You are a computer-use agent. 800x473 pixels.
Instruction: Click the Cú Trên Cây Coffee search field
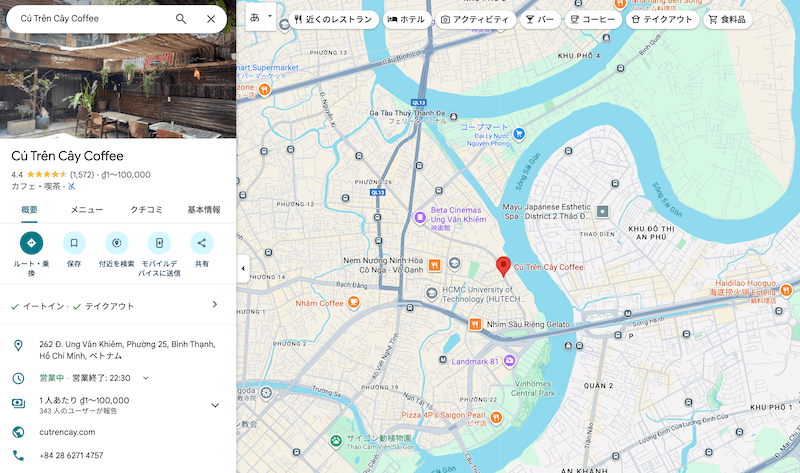[90, 19]
